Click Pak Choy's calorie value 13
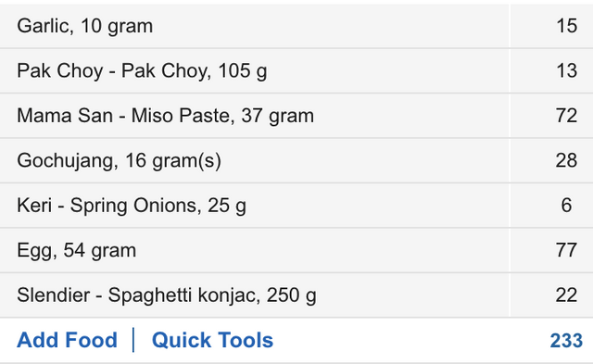The height and width of the screenshot is (364, 593). click(x=566, y=70)
